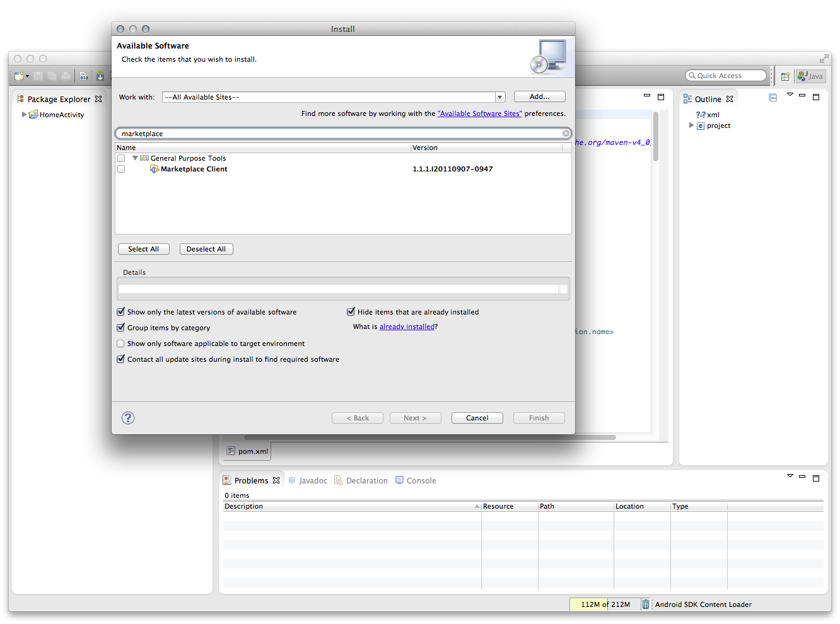Screen dimensions: 840x624
Task: Toggle Hide items already installed checkbox
Action: pos(351,311)
